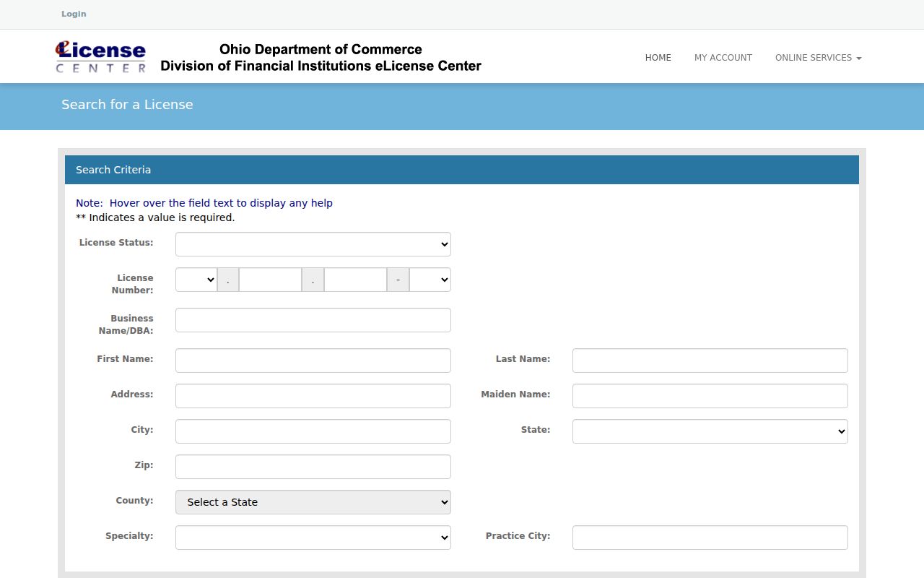The width and height of the screenshot is (924, 578).
Task: Click the Last Name input
Action: click(x=710, y=361)
